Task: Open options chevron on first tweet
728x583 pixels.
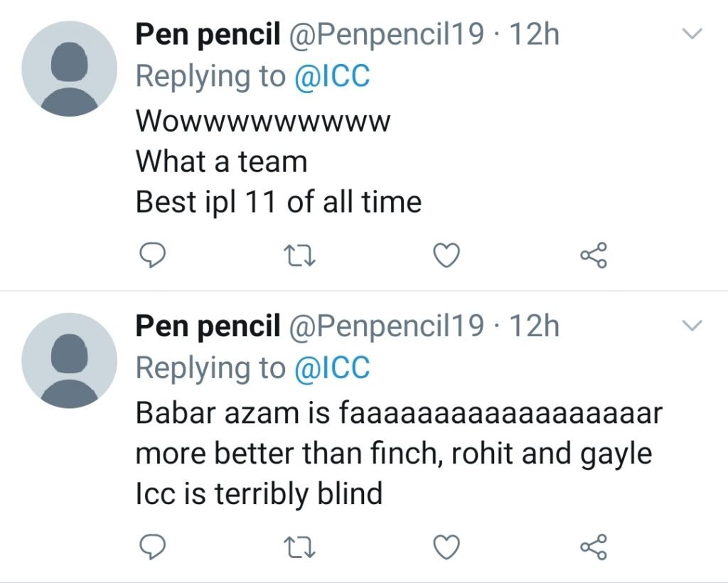Action: 692,33
